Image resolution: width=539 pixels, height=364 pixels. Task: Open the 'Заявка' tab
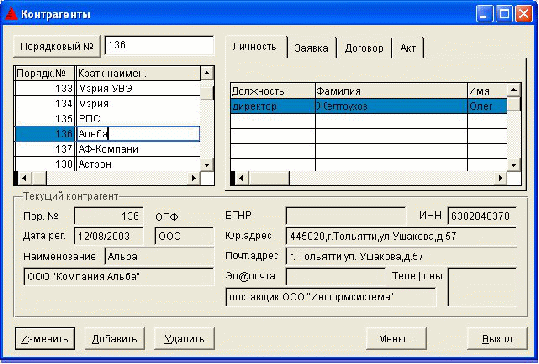311,48
